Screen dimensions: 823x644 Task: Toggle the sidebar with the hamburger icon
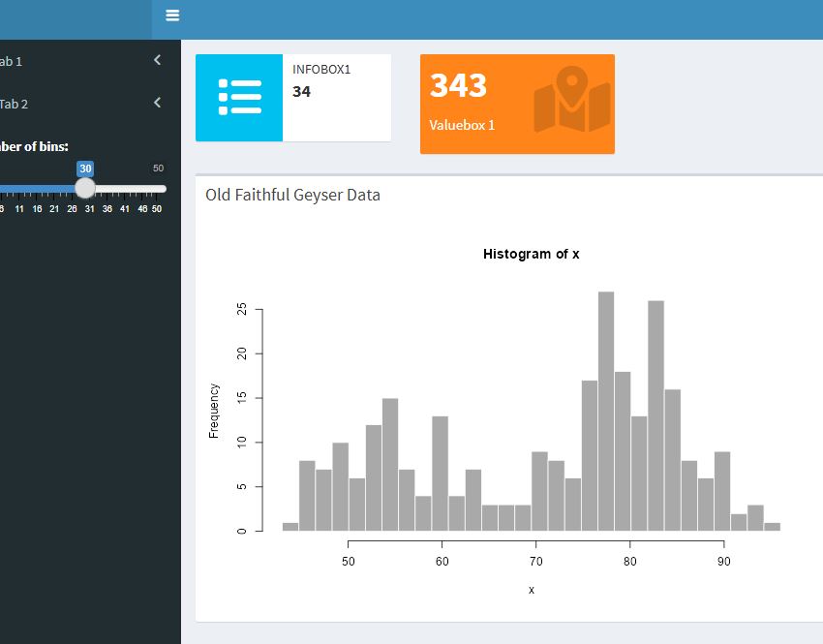click(x=172, y=15)
